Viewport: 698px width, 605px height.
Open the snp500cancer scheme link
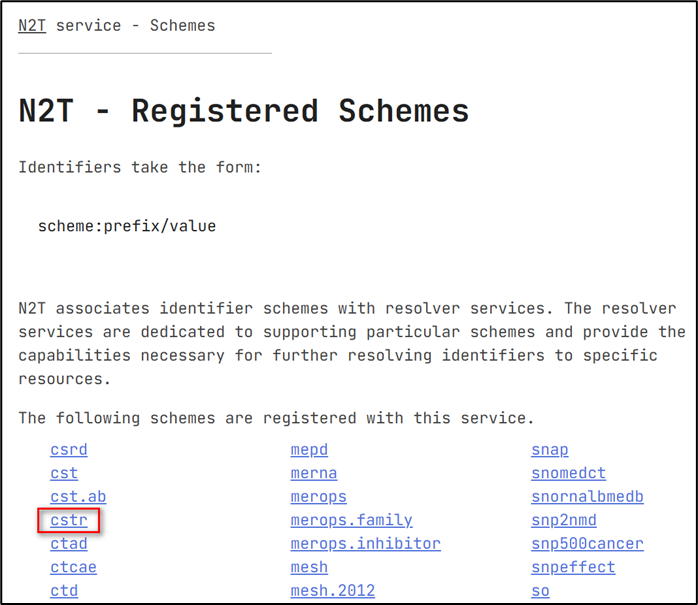pyautogui.click(x=587, y=544)
